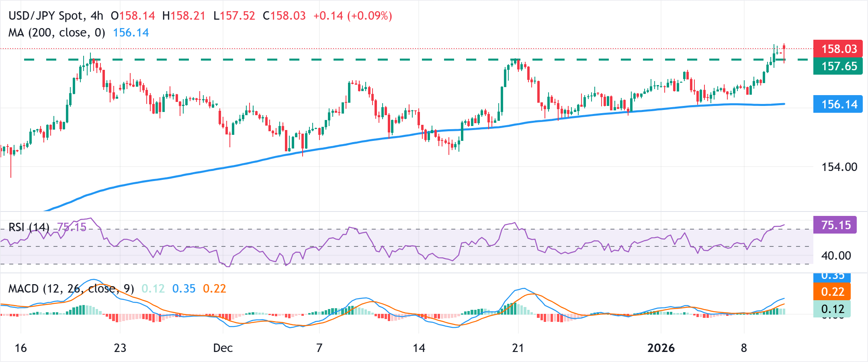
Task: Click the green 157.65 resistance price label
Action: coord(838,67)
